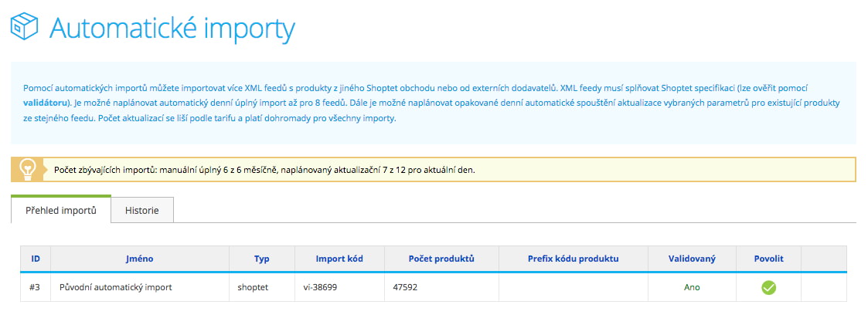Click the #3 import ID cell

34,287
